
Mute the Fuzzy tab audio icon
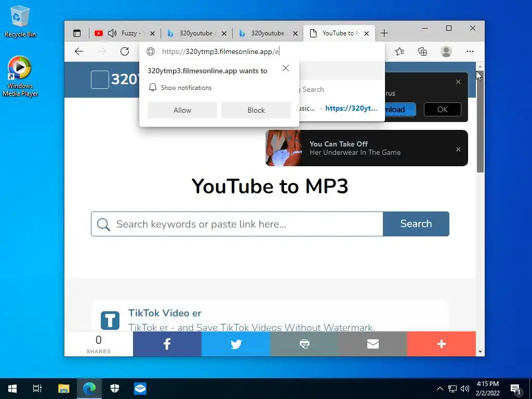point(112,33)
